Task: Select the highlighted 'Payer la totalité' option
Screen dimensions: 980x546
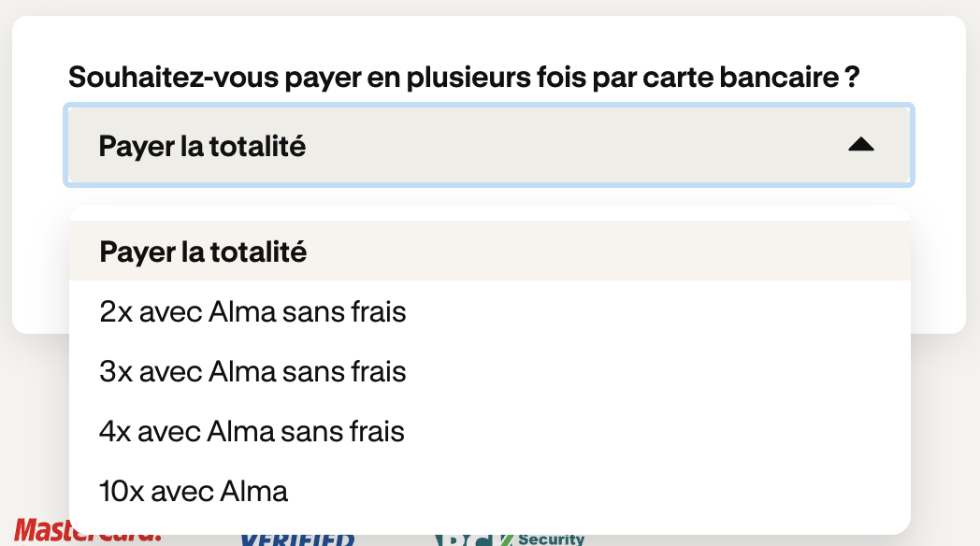Action: coord(489,251)
